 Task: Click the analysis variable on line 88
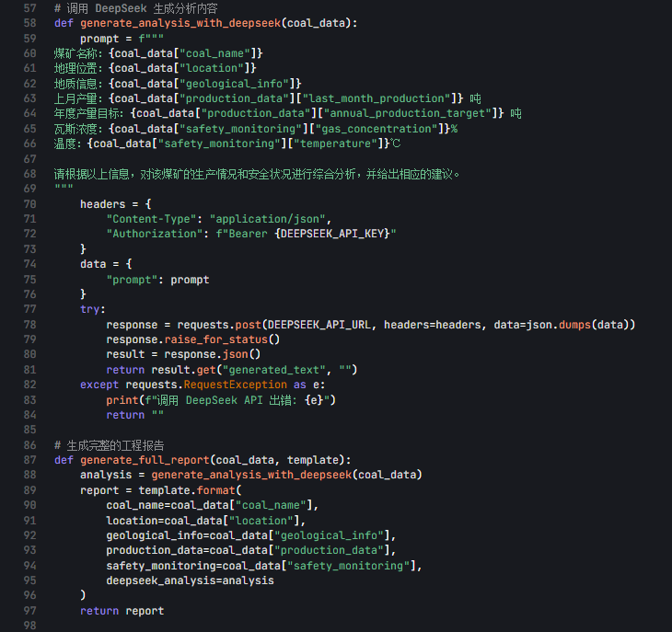(106, 475)
